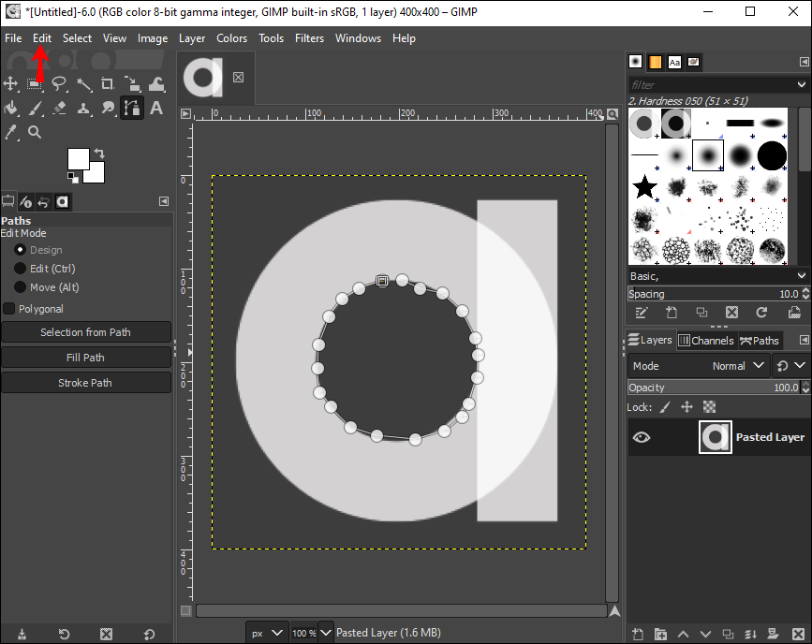Image resolution: width=812 pixels, height=644 pixels.
Task: Click the Smudge tool icon
Action: click(x=108, y=109)
